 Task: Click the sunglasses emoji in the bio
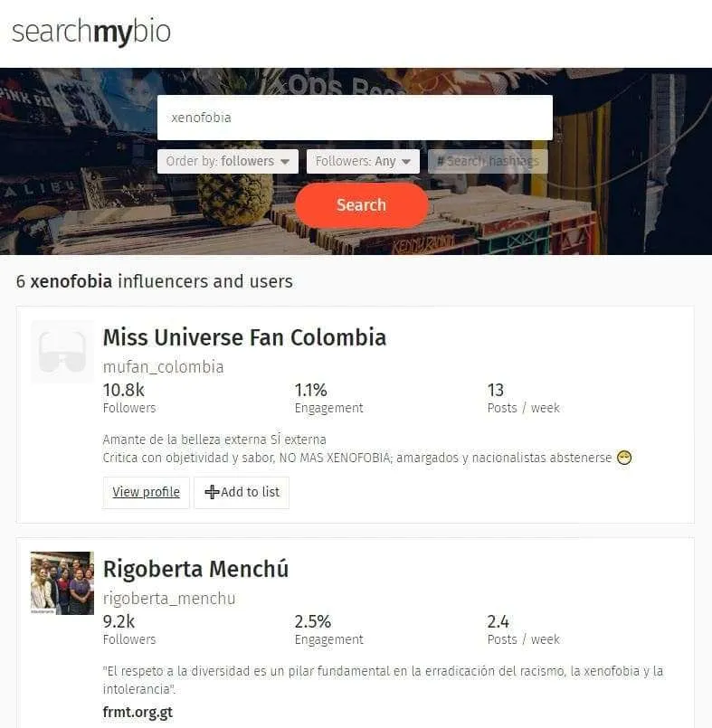(x=624, y=458)
